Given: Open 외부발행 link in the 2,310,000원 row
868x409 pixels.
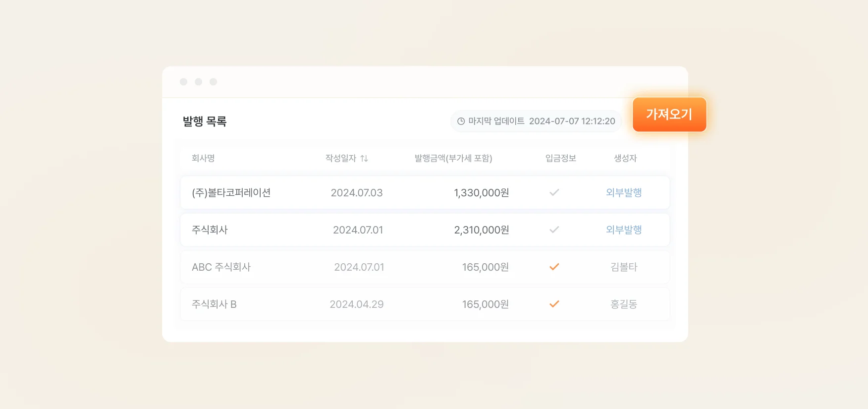Looking at the screenshot, I should click(624, 230).
